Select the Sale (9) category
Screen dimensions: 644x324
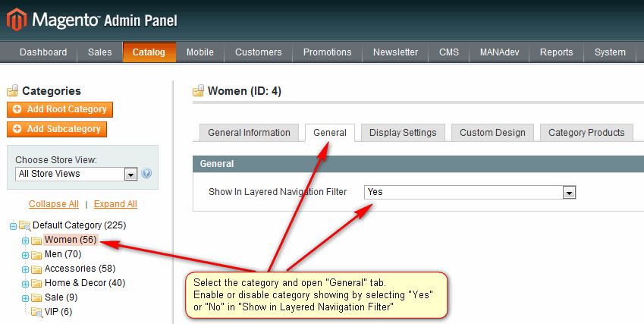61,297
